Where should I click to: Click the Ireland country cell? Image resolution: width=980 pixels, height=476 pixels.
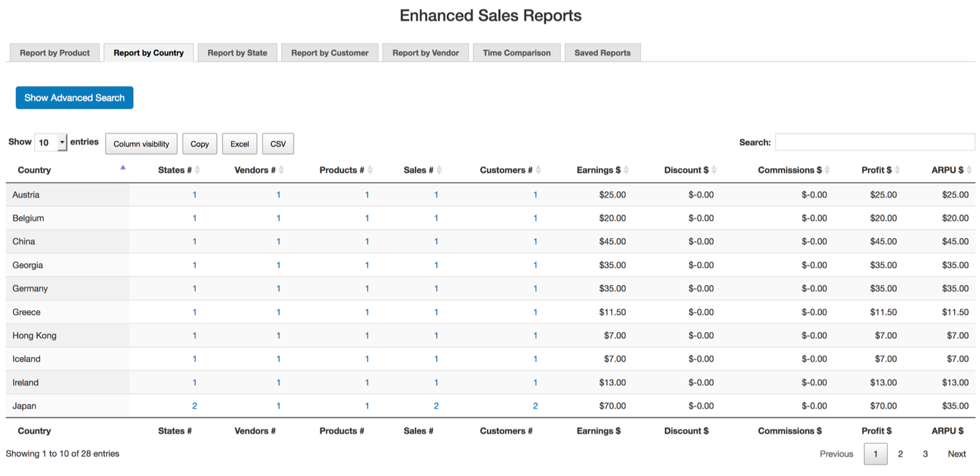(x=67, y=383)
